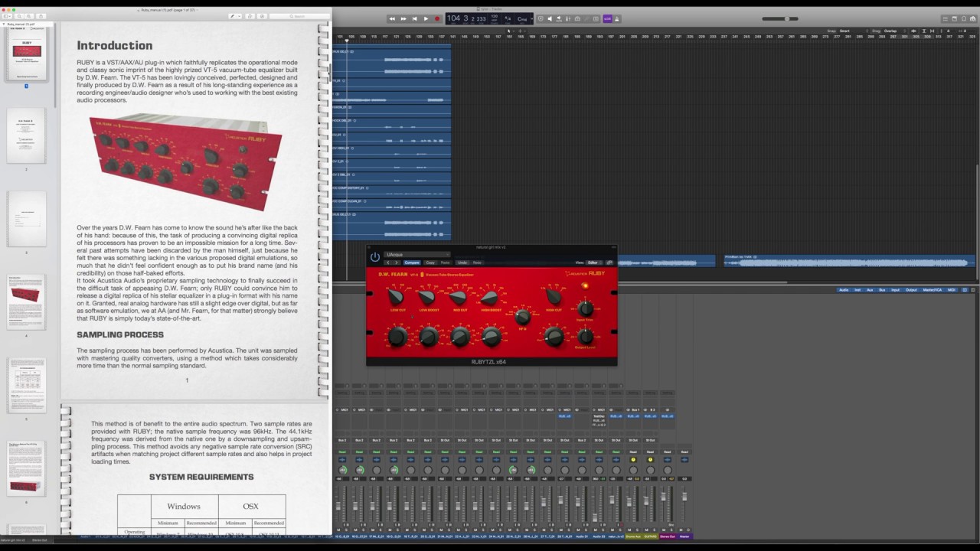Image resolution: width=980 pixels, height=551 pixels.
Task: Click the audio region in lower track
Action: tap(850, 262)
